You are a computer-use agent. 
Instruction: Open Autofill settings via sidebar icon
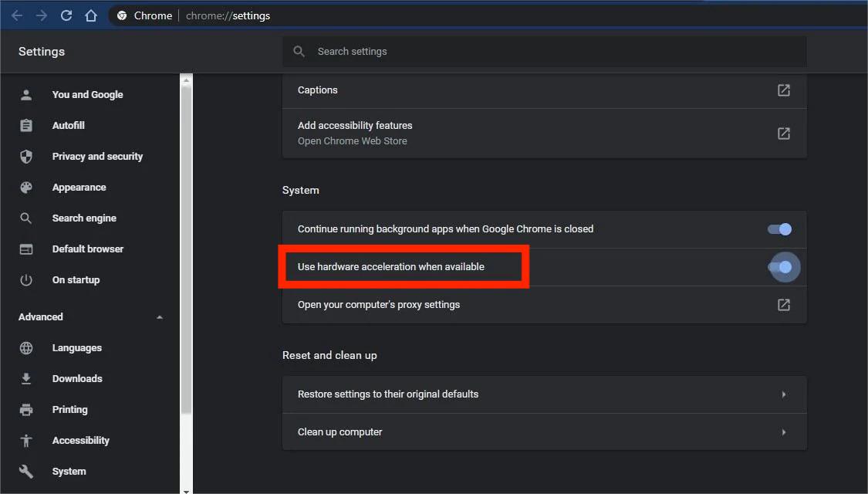point(26,125)
